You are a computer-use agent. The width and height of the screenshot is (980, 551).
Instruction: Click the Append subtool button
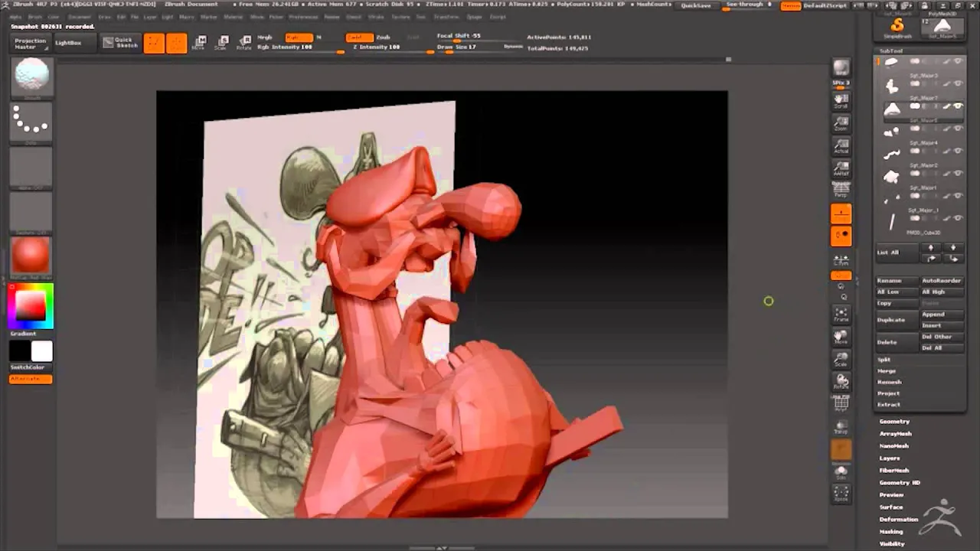point(941,315)
